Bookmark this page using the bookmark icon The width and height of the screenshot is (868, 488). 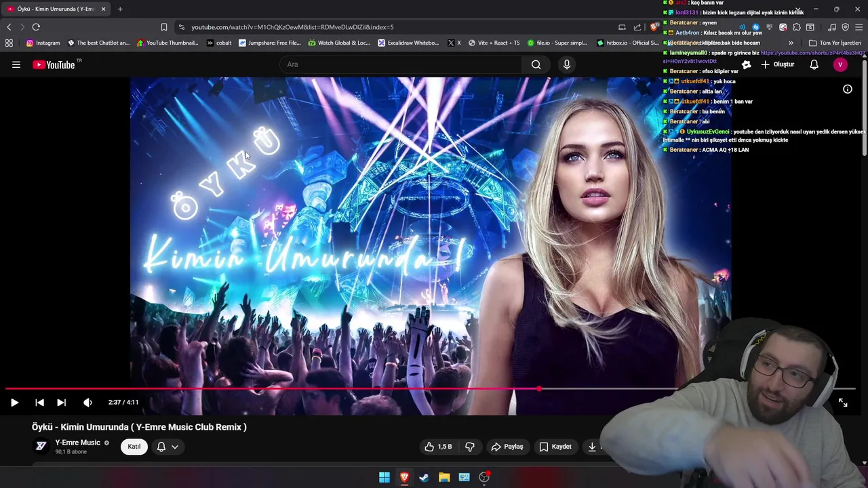click(163, 27)
